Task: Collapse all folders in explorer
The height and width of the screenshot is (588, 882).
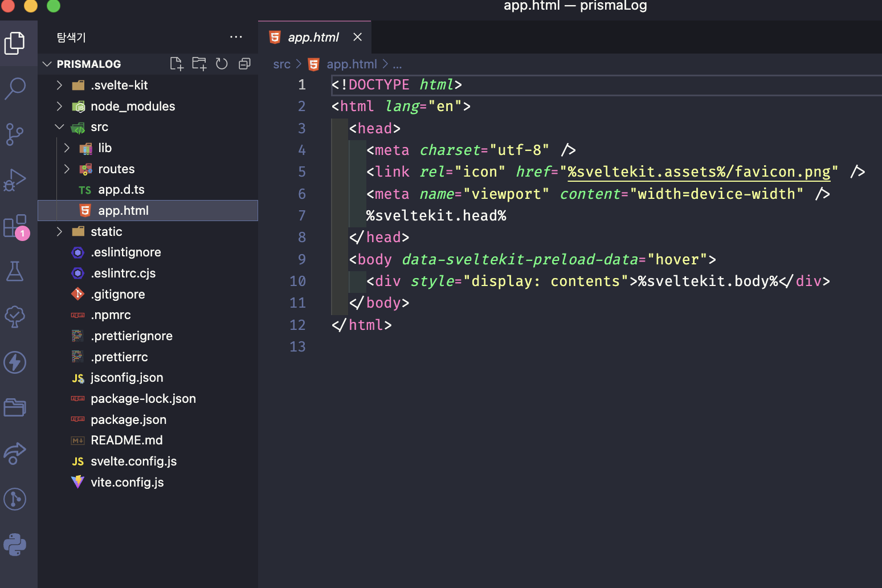Action: click(244, 64)
